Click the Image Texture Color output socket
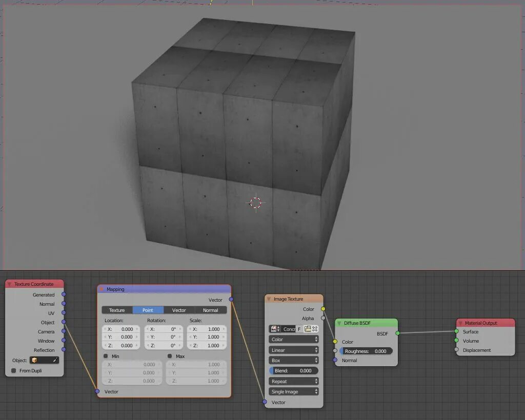This screenshot has height=420, width=525. coord(323,309)
